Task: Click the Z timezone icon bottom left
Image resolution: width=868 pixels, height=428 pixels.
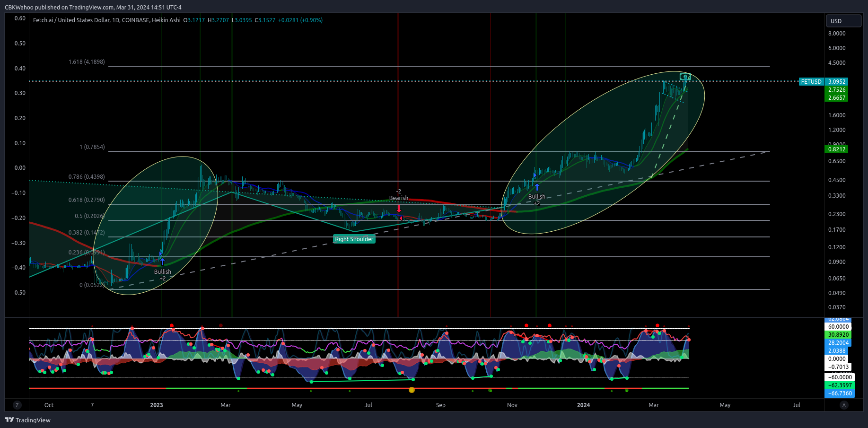Action: pos(17,405)
